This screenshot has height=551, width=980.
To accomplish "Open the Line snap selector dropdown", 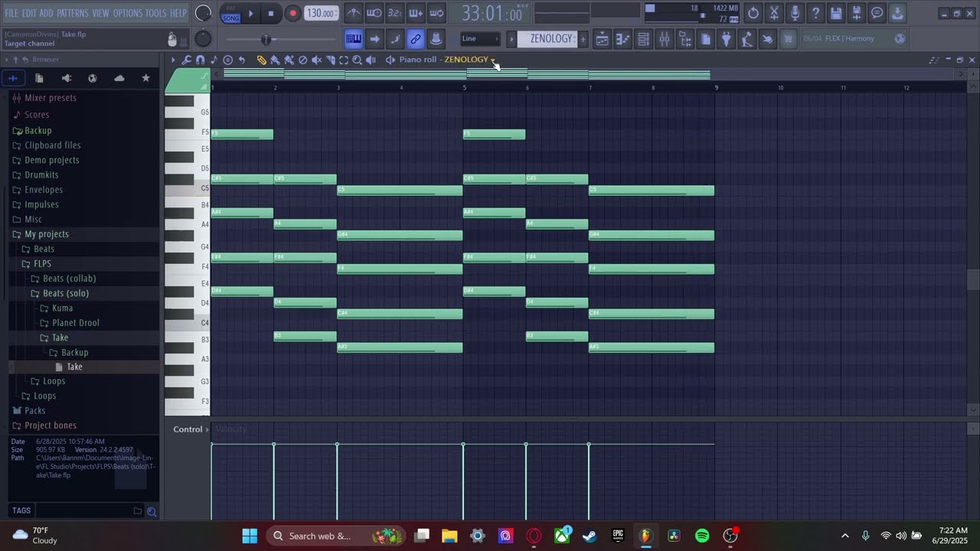I will point(479,39).
